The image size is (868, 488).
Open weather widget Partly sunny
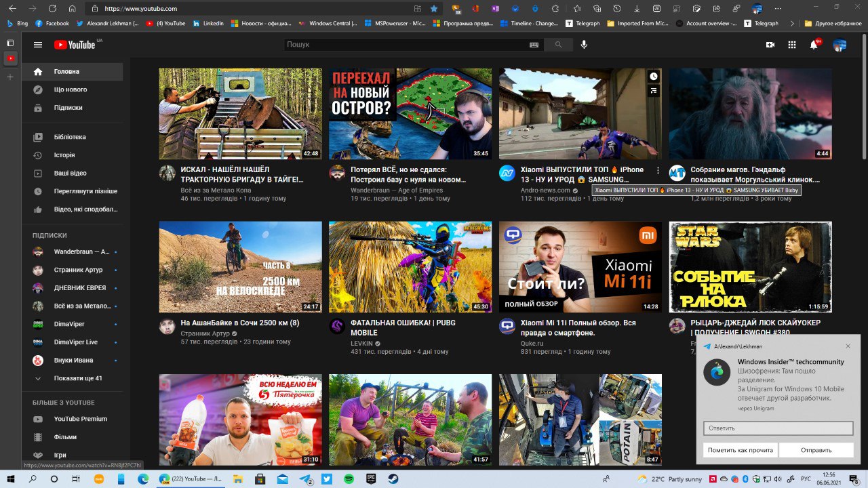670,479
